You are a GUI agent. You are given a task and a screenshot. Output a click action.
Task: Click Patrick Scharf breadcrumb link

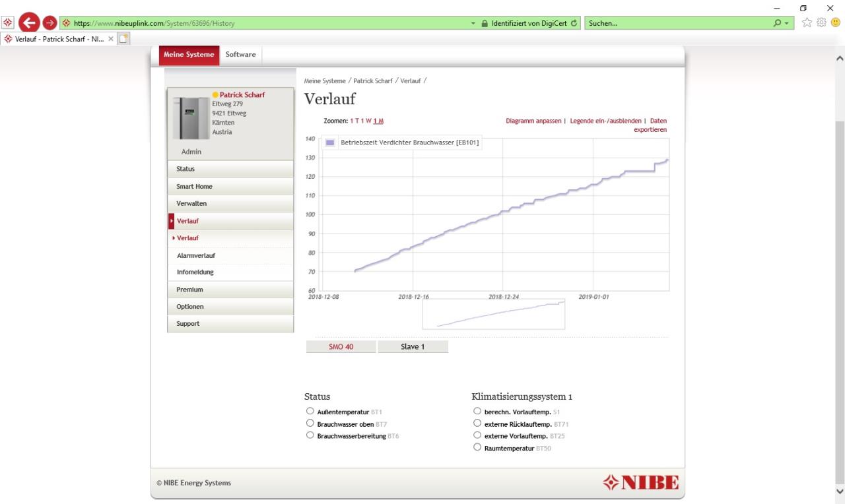373,81
